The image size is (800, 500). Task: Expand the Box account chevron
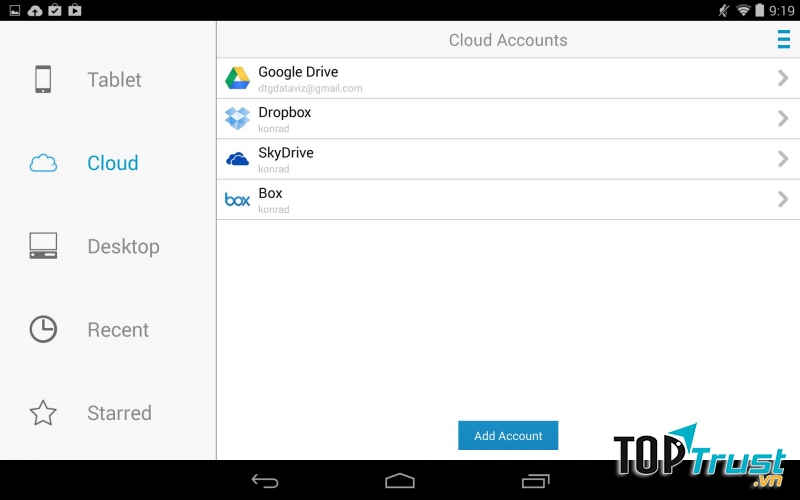pyautogui.click(x=782, y=200)
